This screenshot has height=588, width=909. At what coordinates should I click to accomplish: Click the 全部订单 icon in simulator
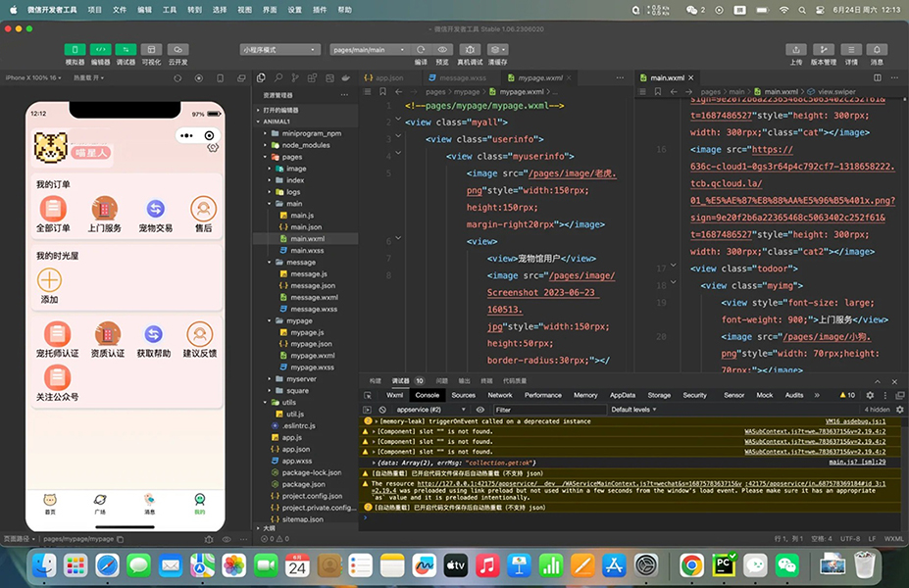click(x=53, y=209)
